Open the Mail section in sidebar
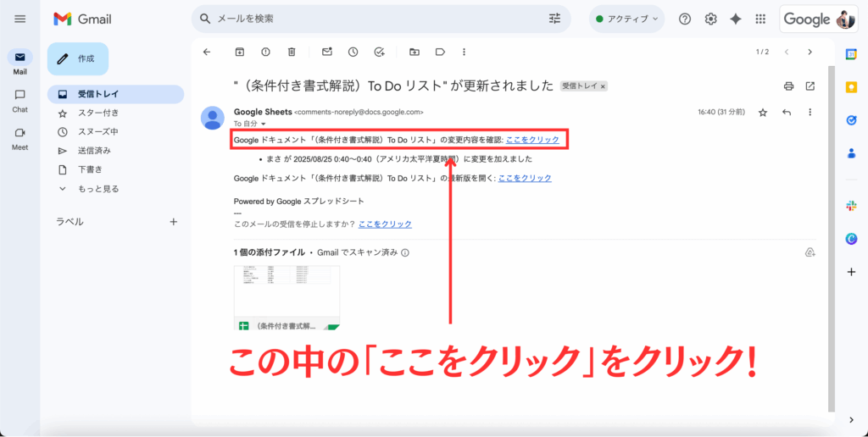This screenshot has width=868, height=437. tap(20, 62)
